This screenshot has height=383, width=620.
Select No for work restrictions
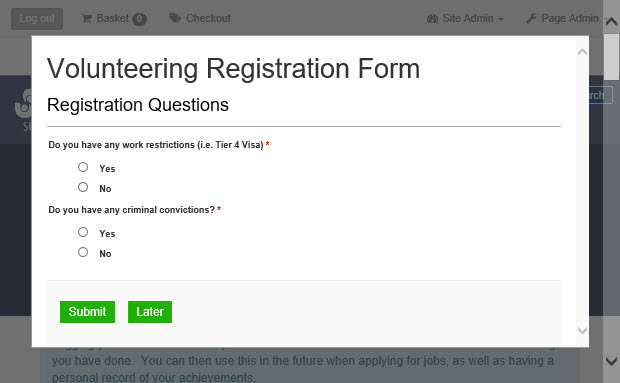[83, 187]
